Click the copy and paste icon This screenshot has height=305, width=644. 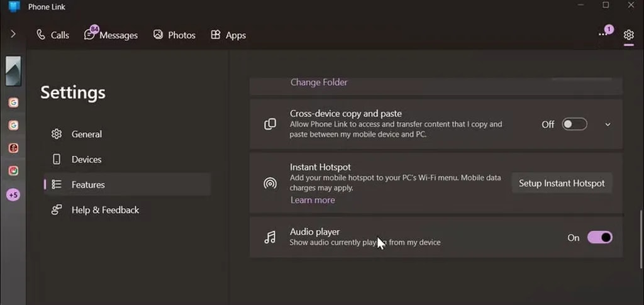click(x=270, y=124)
